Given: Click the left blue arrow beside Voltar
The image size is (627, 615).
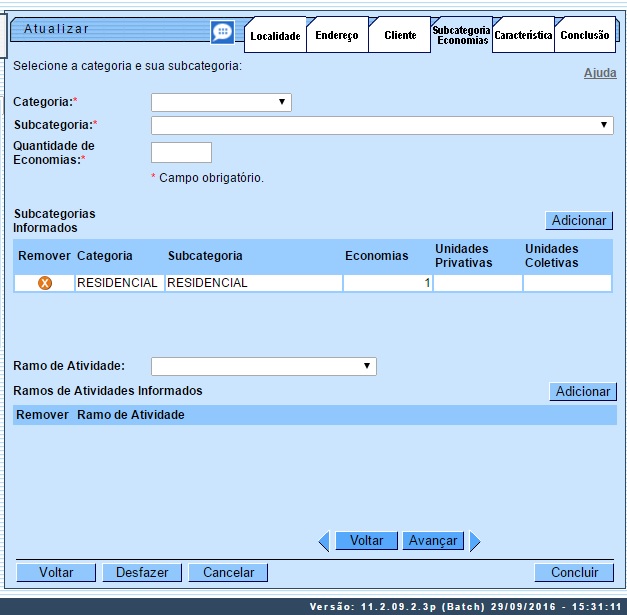Looking at the screenshot, I should pos(323,541).
